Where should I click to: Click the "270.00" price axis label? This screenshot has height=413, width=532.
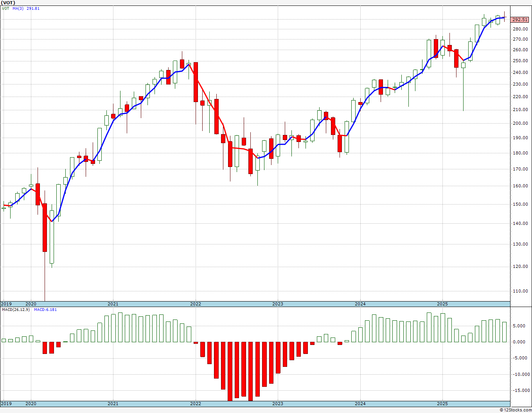[x=520, y=40]
